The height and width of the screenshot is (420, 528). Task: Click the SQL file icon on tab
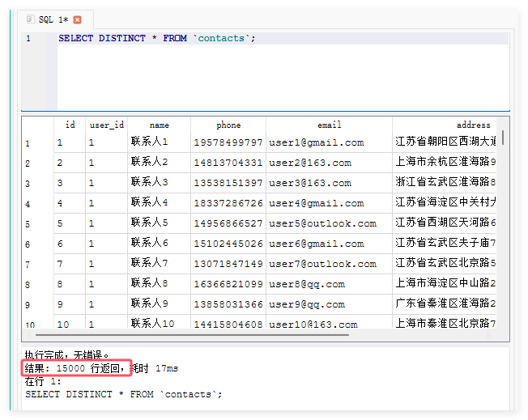click(x=30, y=19)
